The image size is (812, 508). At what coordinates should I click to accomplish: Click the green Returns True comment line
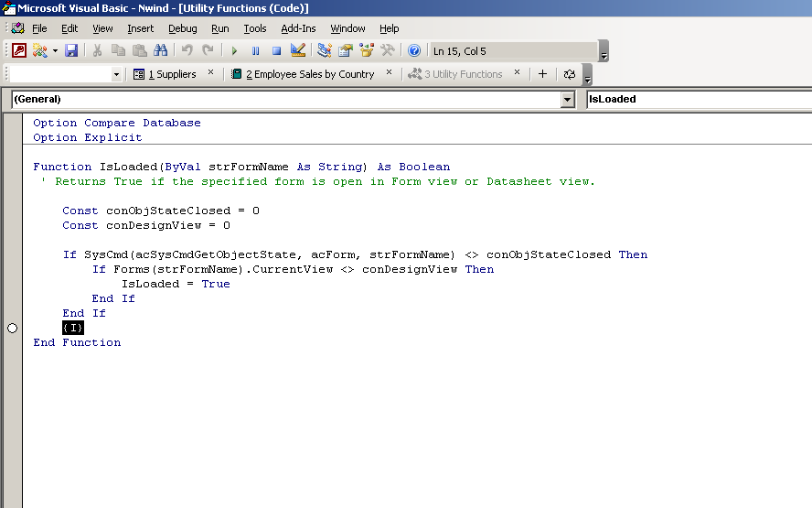[318, 181]
